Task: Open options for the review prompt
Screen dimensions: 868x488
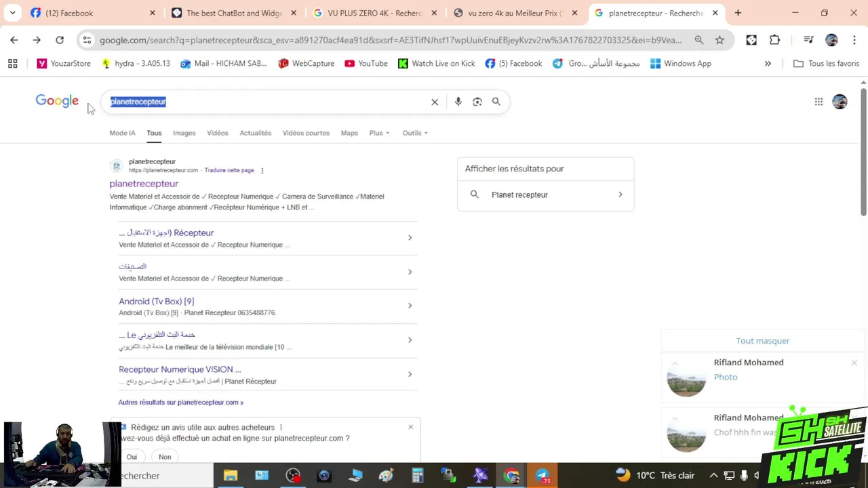Action: coord(281,428)
